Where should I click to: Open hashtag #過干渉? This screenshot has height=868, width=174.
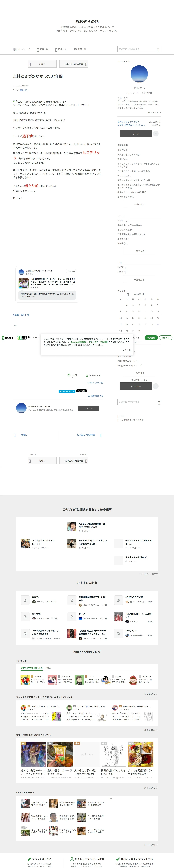coord(25,315)
